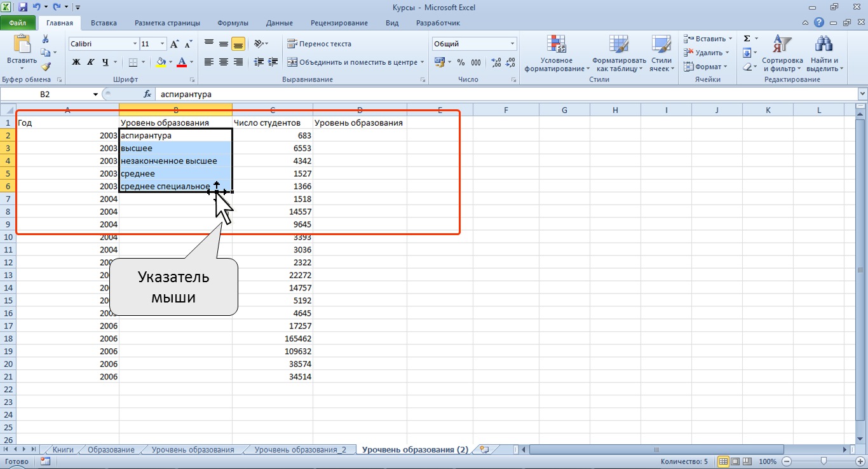Screen dimensions: 868x469
Task: Open the Файл tab
Action: (x=18, y=23)
